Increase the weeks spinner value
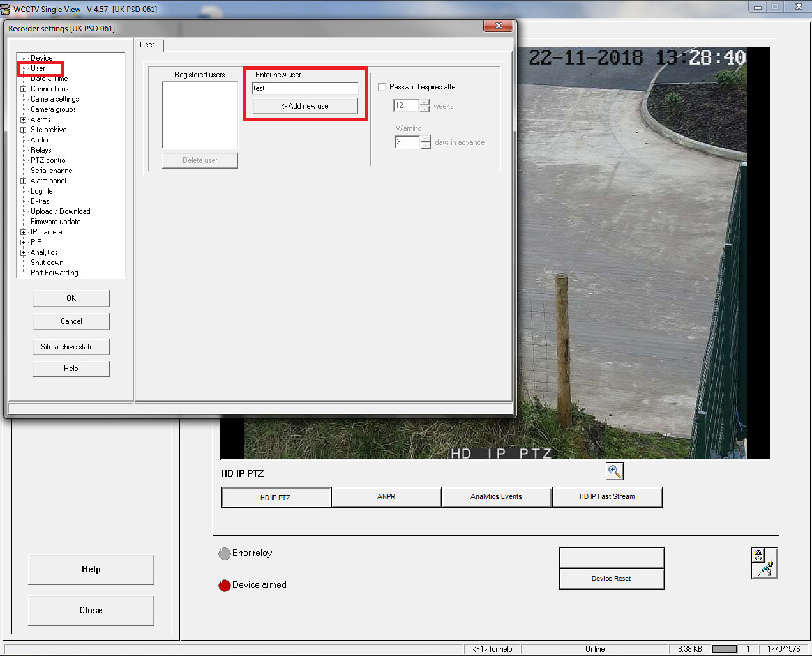This screenshot has height=656, width=812. click(x=425, y=103)
